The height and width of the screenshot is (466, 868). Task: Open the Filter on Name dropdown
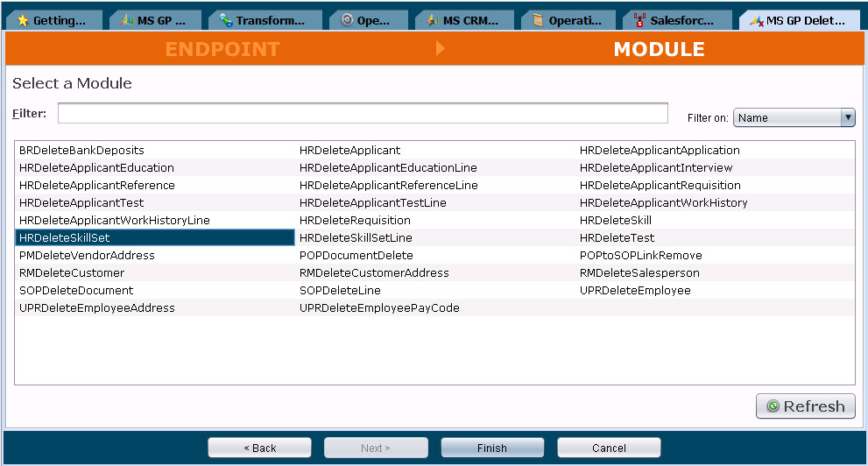coord(794,118)
